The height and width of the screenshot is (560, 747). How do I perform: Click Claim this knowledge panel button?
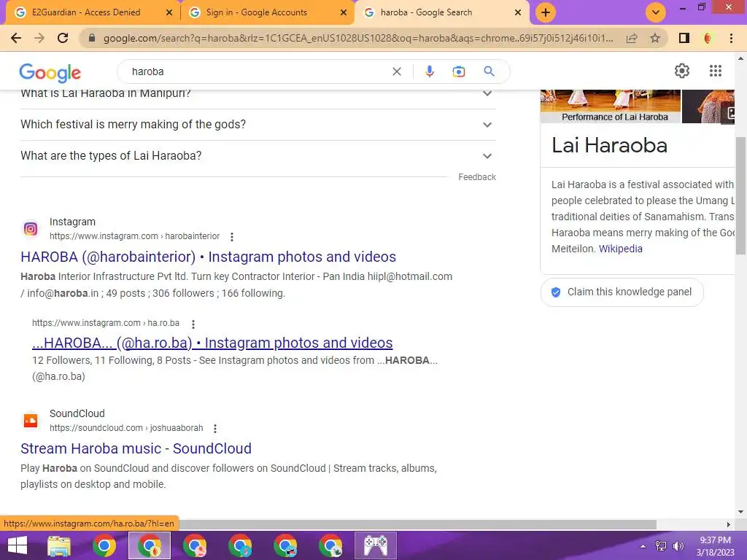pos(622,292)
